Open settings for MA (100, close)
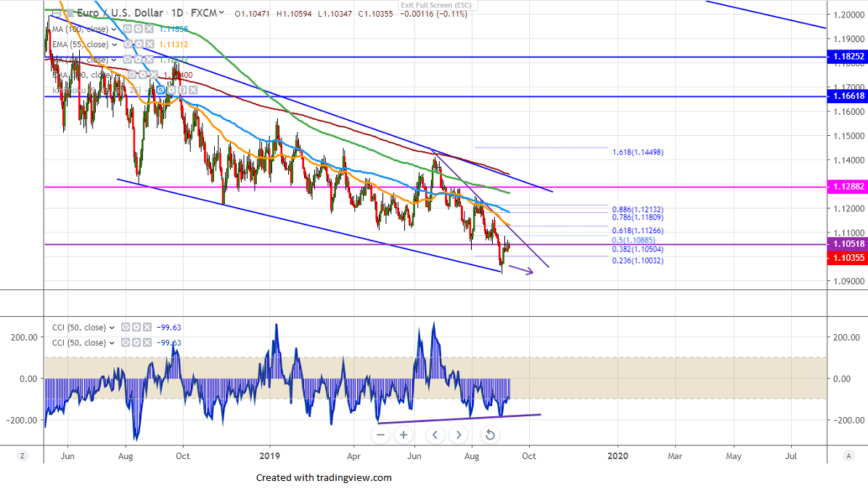Image resolution: width=868 pixels, height=494 pixels. pyautogui.click(x=138, y=29)
